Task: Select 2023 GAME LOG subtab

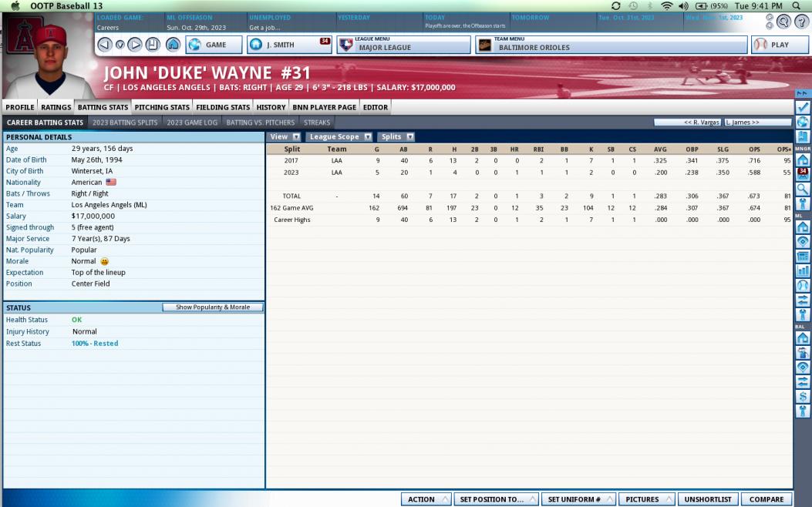Action: pos(192,123)
